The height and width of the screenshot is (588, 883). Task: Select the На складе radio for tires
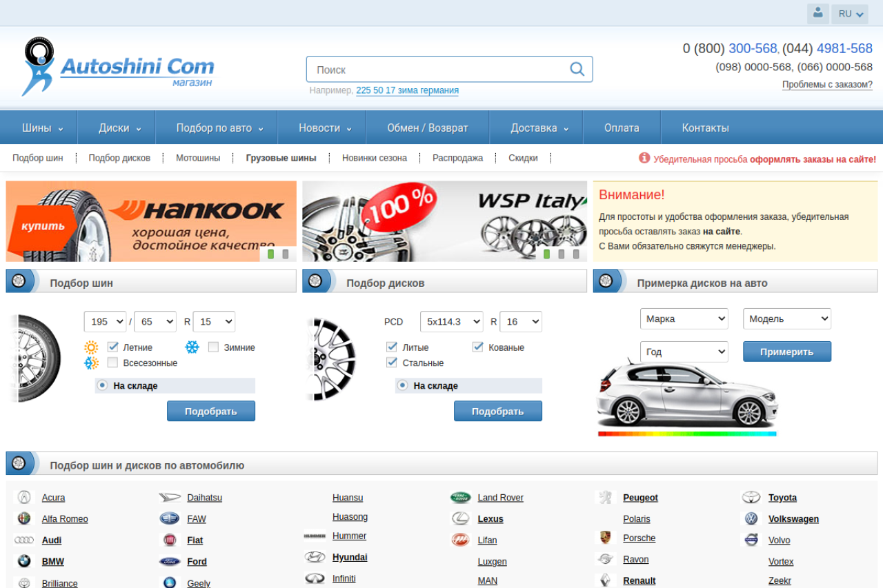(x=103, y=385)
